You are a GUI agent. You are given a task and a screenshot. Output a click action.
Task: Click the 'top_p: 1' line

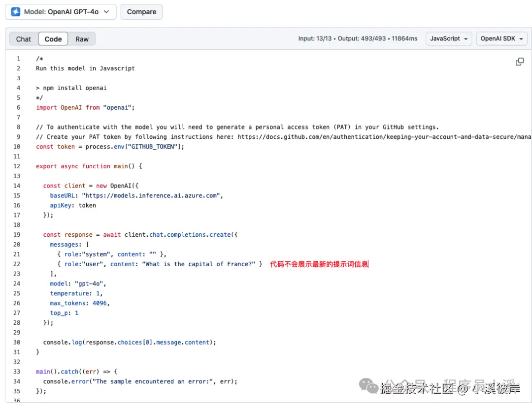pos(64,313)
